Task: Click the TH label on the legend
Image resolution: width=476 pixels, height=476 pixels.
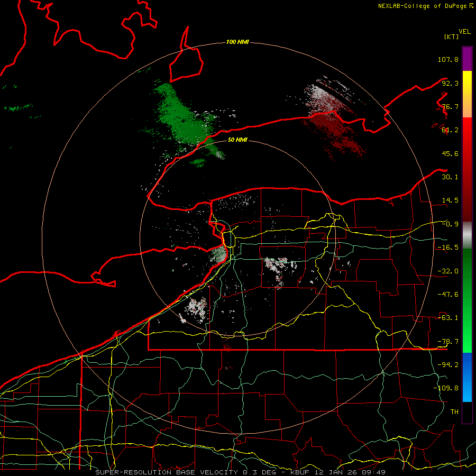Action: click(454, 412)
